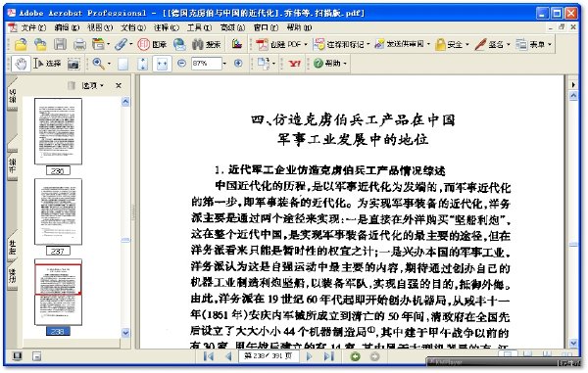Go to next page

[309, 356]
